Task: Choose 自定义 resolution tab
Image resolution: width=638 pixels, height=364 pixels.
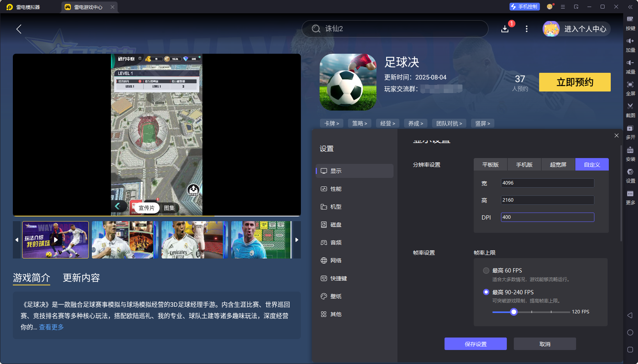Action: pyautogui.click(x=592, y=165)
